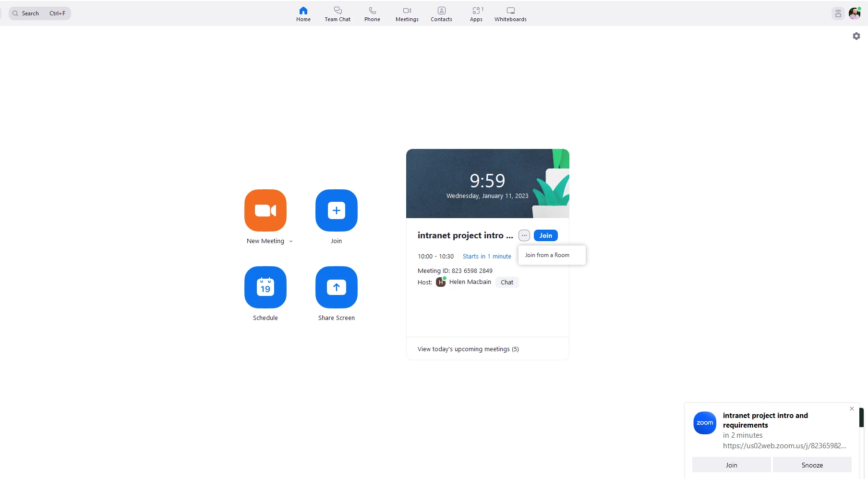868x479 pixels.
Task: Click the Wednesday, January 11, 2023 date
Action: pos(487,196)
